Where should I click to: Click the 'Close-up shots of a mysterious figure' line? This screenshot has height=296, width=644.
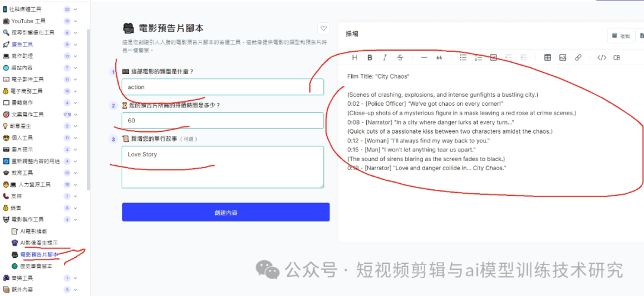(x=462, y=113)
